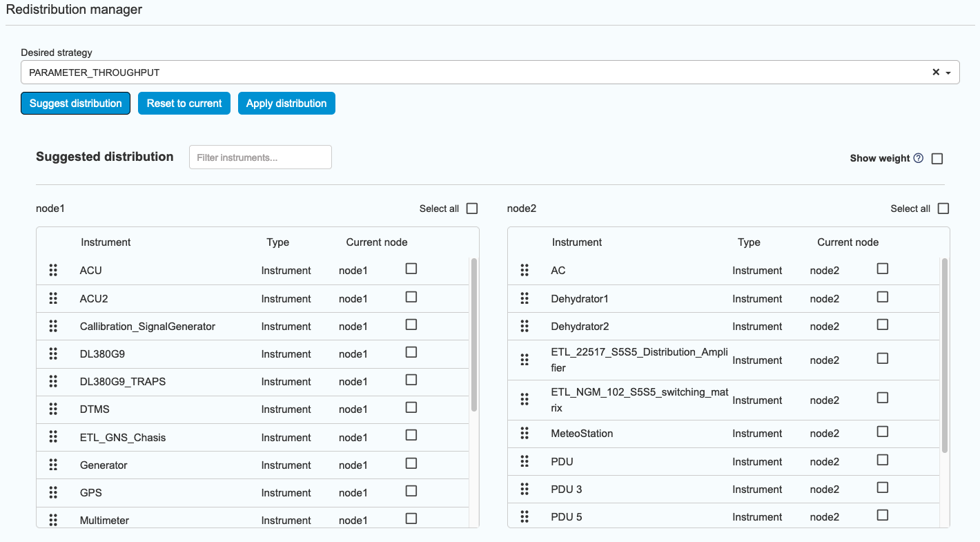Check the Dehydrator1 checkbox
980x542 pixels.
(x=883, y=297)
